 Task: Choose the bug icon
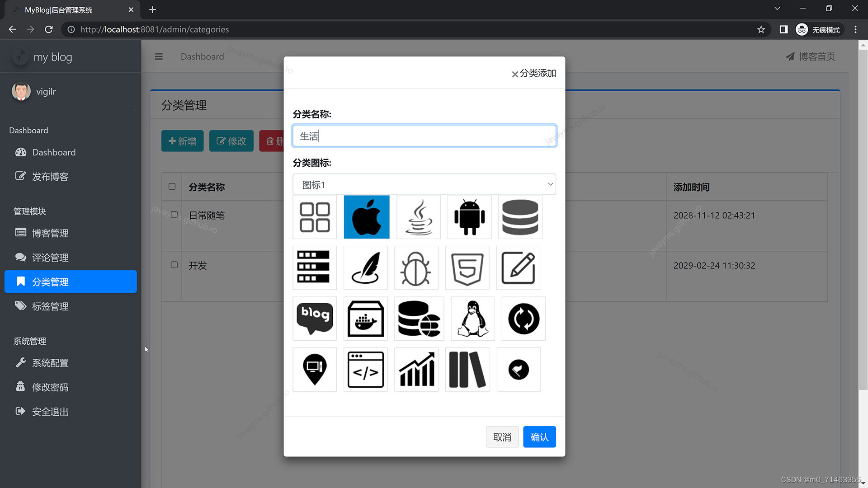[x=416, y=268]
